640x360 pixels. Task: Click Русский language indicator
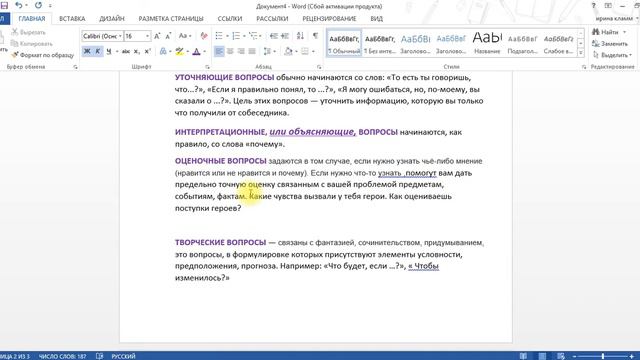tap(123, 356)
